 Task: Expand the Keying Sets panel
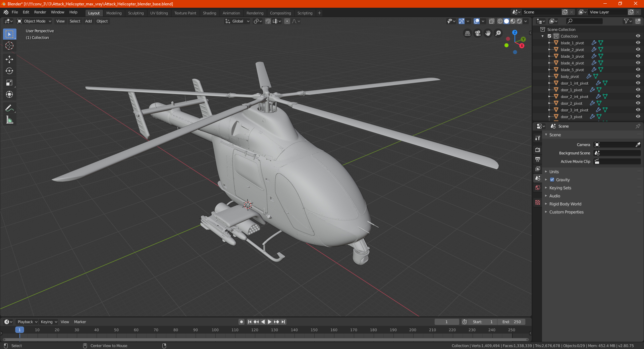(x=560, y=188)
